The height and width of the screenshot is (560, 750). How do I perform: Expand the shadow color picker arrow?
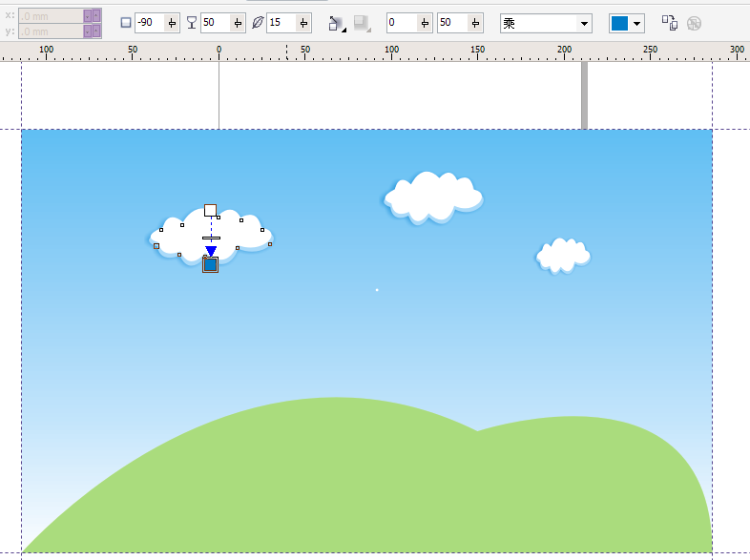pos(636,23)
